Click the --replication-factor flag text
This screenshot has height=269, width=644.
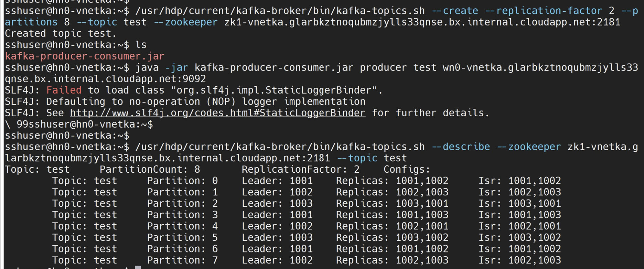coord(544,11)
